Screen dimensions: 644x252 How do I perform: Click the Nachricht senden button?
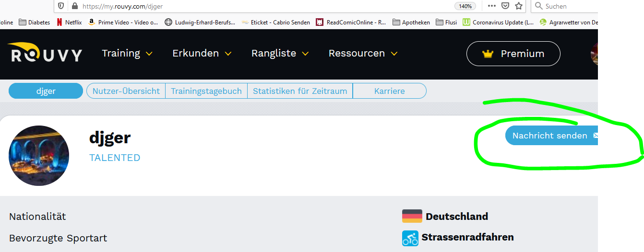[x=550, y=136]
